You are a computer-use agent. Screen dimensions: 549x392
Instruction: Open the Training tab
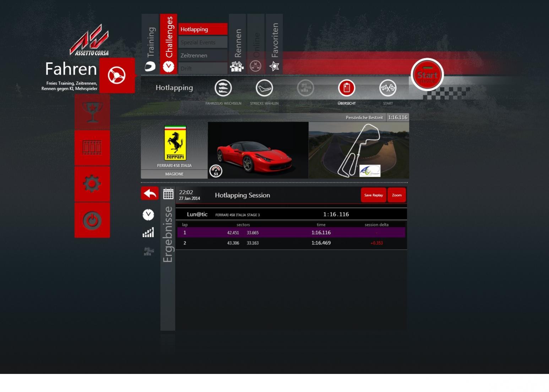150,44
